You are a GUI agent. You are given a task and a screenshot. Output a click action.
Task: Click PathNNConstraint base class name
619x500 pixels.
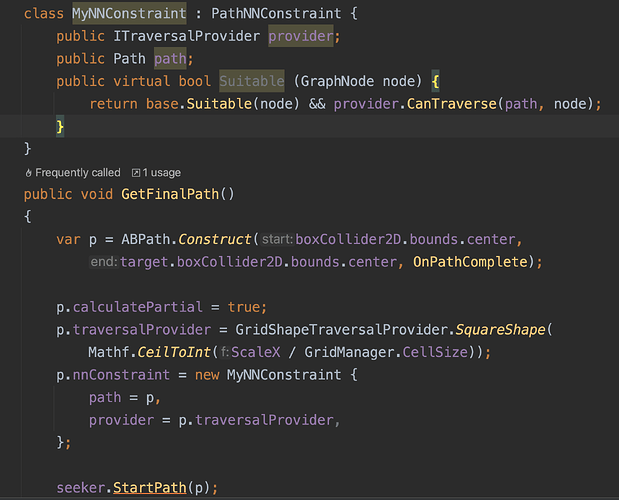coord(276,13)
